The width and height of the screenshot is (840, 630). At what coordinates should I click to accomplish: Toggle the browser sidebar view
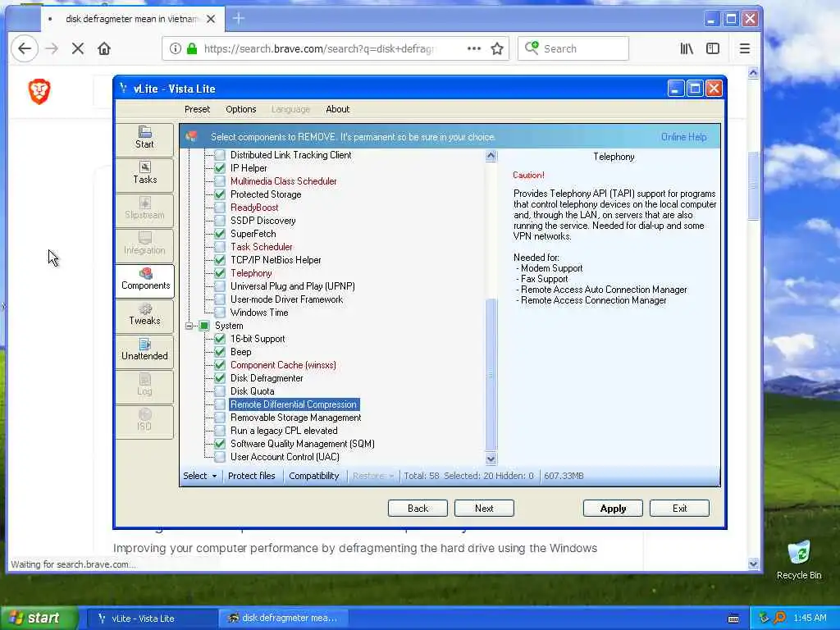pyautogui.click(x=713, y=48)
